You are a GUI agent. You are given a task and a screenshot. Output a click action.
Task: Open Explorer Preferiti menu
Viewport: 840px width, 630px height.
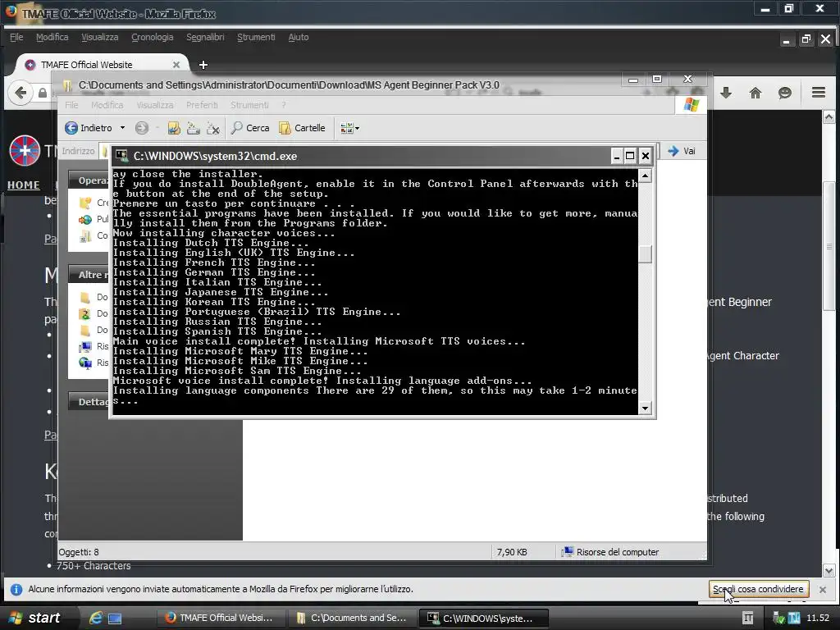click(202, 105)
